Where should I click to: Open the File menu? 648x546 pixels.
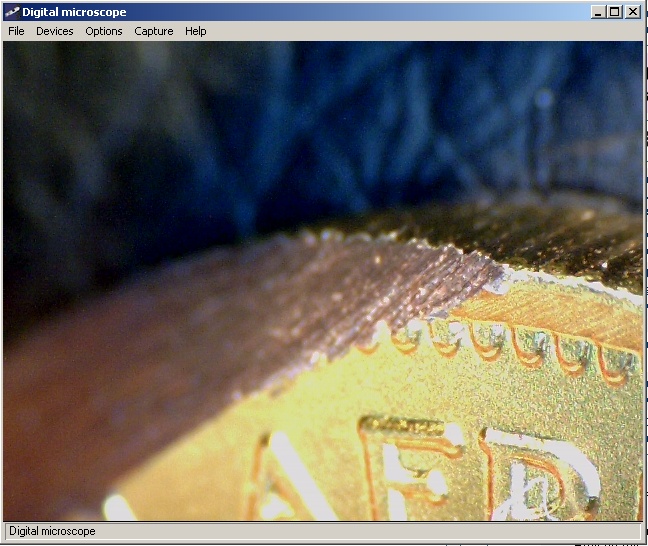(16, 31)
